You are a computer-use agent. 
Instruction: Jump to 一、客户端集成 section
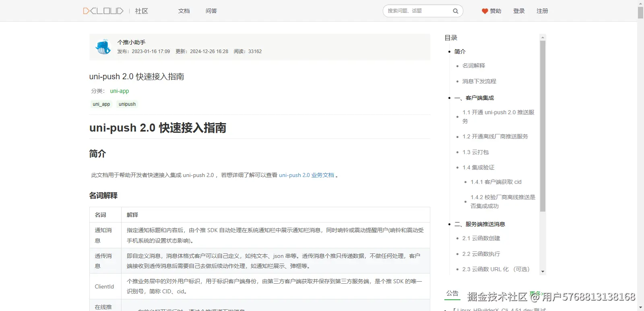474,98
